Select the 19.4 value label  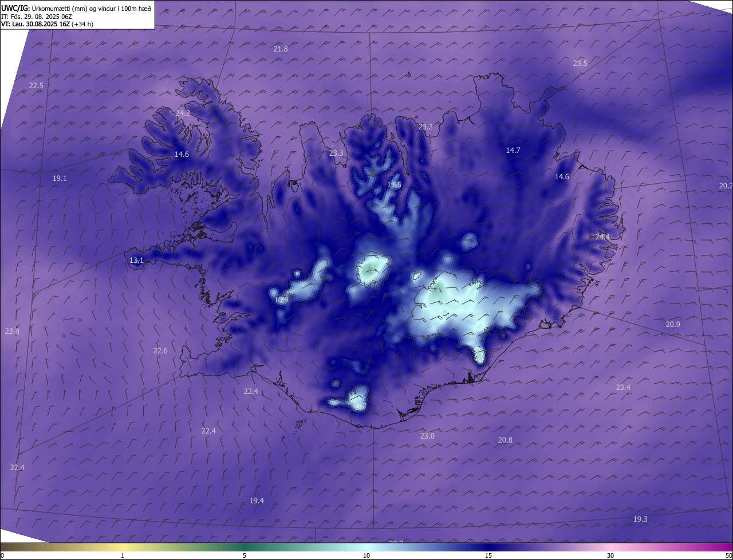point(257,501)
